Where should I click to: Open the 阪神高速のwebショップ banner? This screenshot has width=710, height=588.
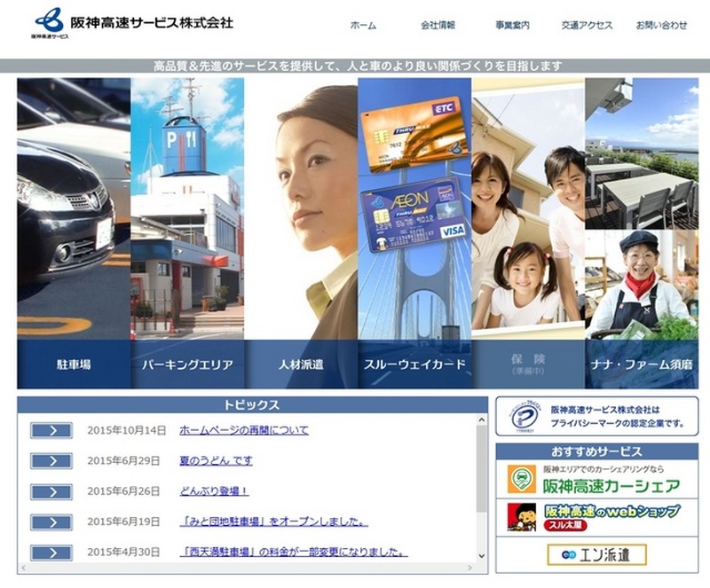coord(596,517)
